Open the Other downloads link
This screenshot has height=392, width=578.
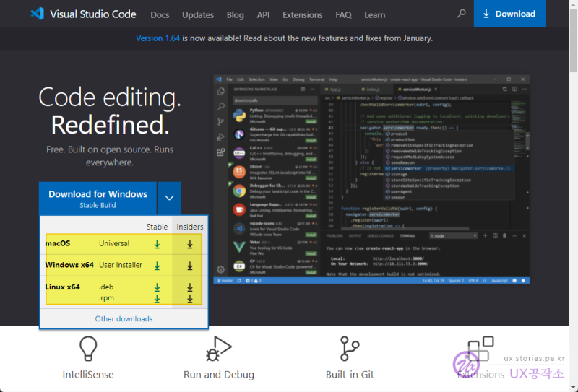pyautogui.click(x=124, y=318)
